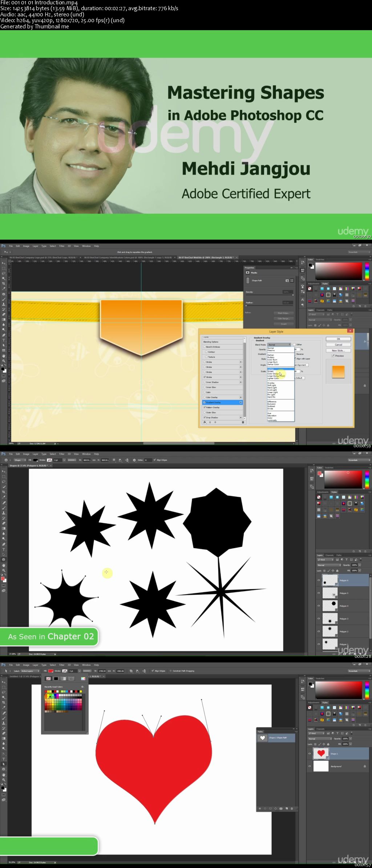The width and height of the screenshot is (372, 868).
Task: Click the trash icon in the Layer Style dialog
Action: pos(243,422)
